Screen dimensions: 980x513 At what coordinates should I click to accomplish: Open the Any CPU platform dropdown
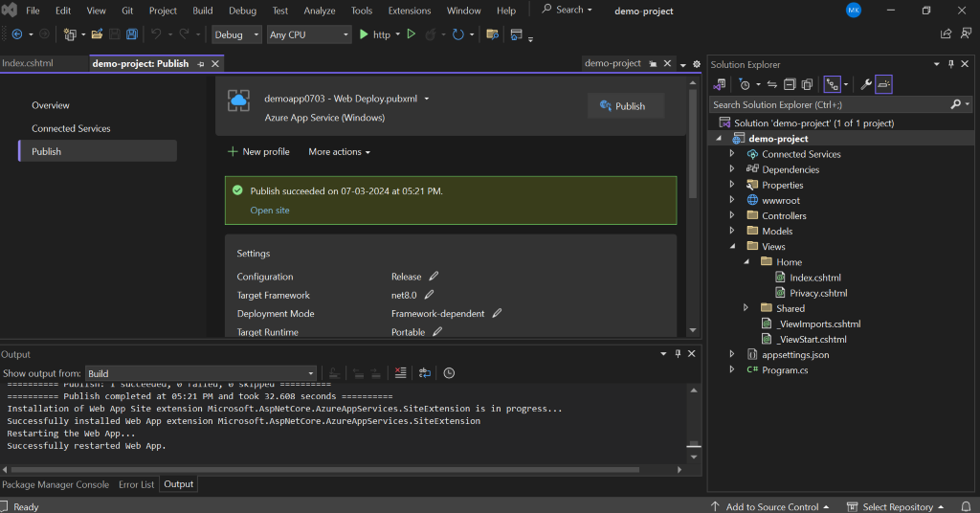coord(309,34)
